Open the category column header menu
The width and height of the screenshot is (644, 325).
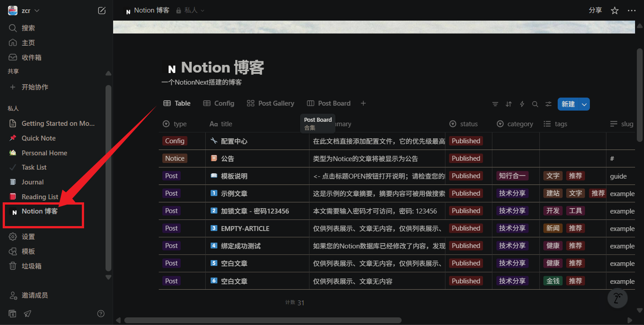[516, 124]
